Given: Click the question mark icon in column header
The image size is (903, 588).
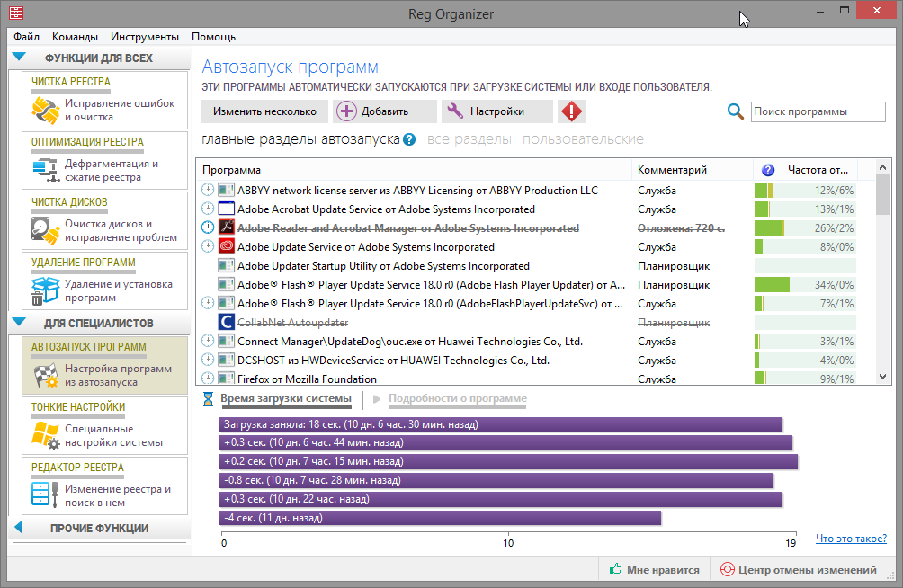Looking at the screenshot, I should pos(768,170).
